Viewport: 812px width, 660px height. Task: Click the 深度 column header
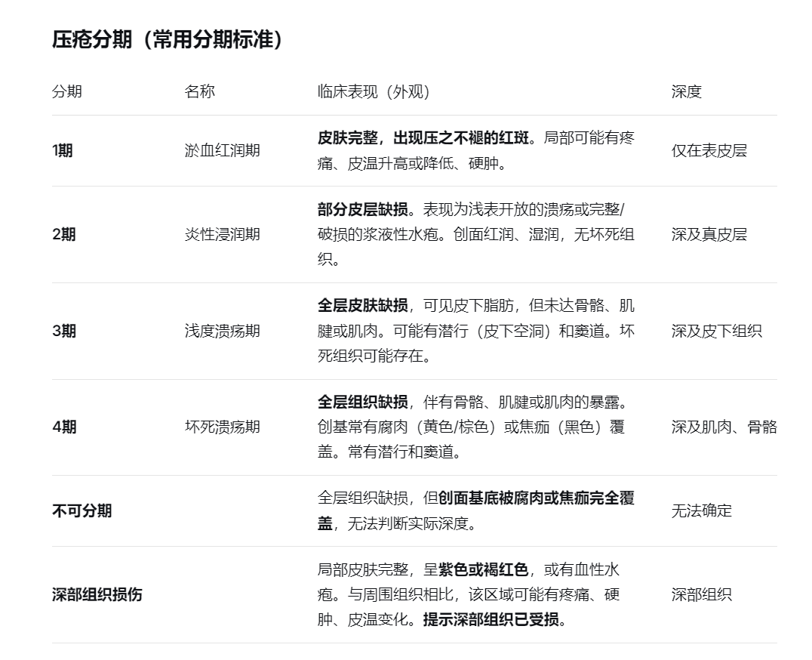coord(687,91)
